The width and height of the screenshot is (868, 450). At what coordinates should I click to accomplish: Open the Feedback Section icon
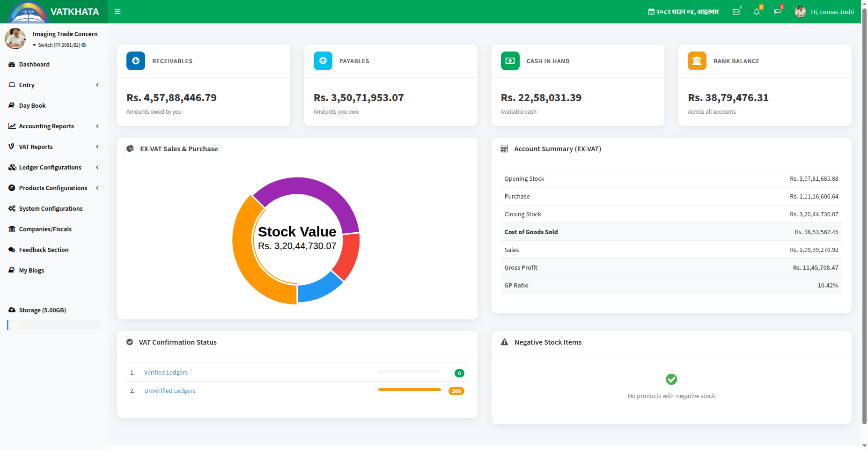click(x=11, y=250)
